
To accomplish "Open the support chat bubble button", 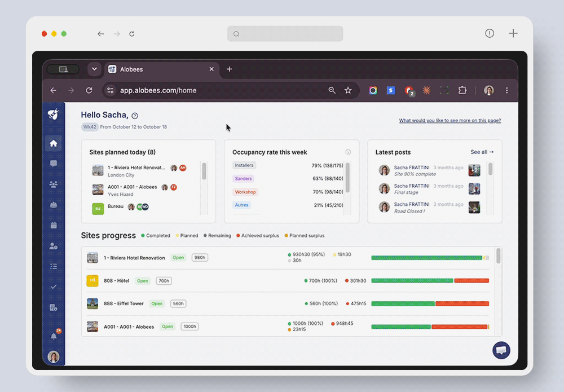I will click(x=501, y=350).
